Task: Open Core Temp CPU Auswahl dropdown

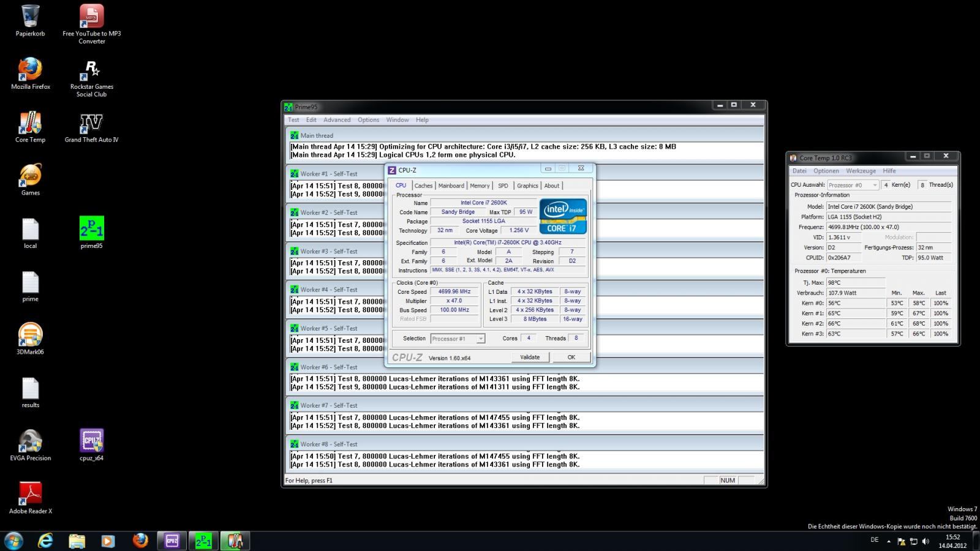Action: pyautogui.click(x=853, y=185)
